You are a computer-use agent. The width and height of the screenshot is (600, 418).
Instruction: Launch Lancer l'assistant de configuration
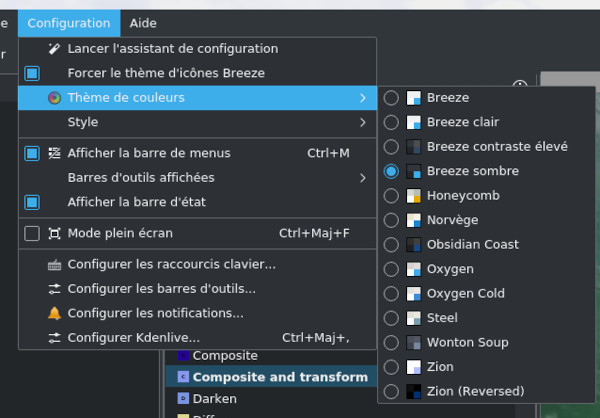click(197, 49)
